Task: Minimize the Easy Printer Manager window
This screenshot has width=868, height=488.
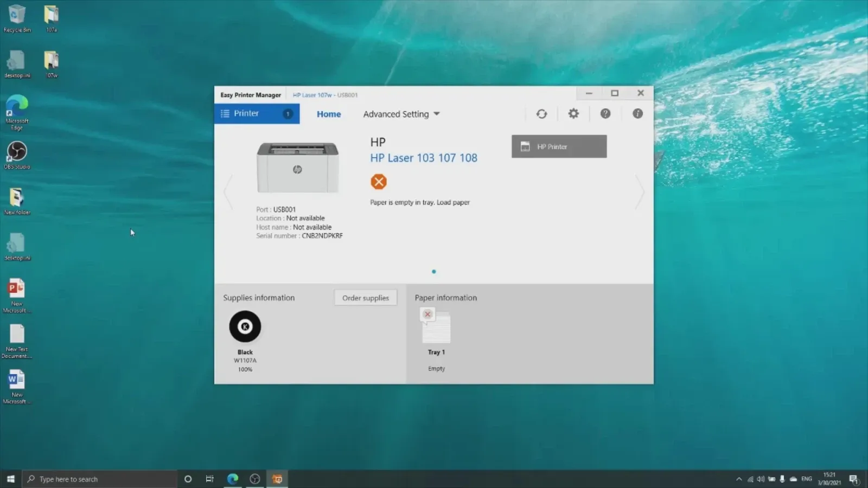Action: pyautogui.click(x=589, y=93)
